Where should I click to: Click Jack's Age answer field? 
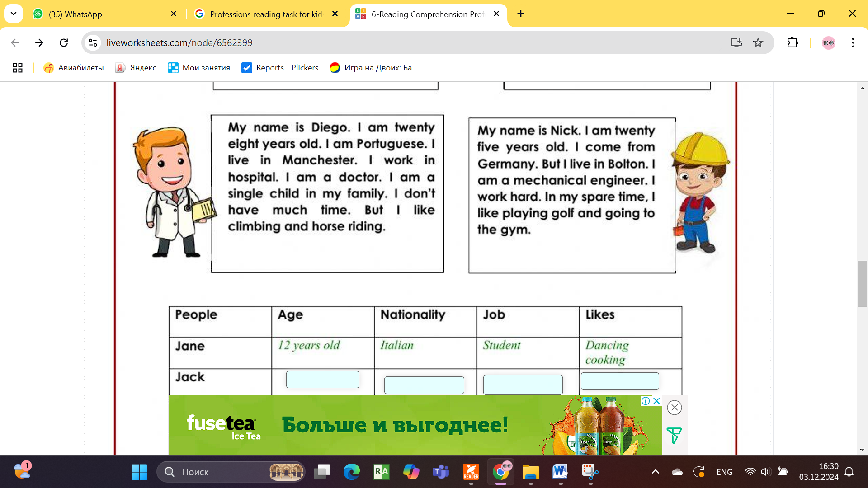point(322,380)
